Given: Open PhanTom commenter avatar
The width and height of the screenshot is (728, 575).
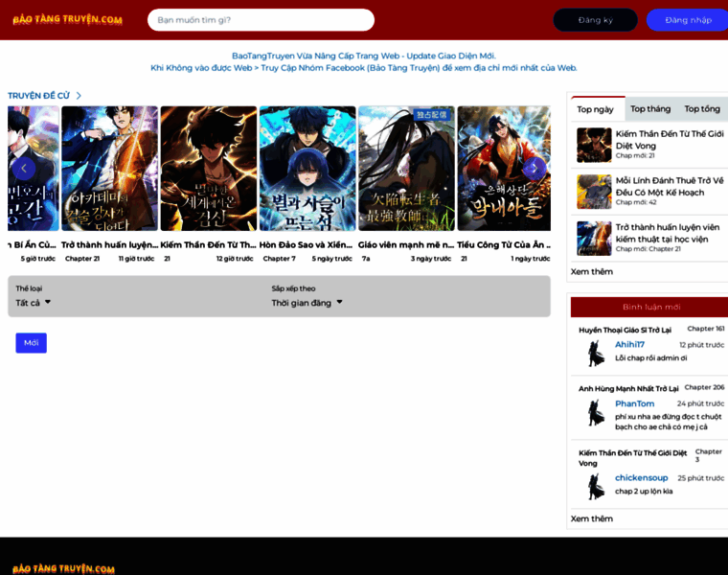Looking at the screenshot, I should click(596, 412).
